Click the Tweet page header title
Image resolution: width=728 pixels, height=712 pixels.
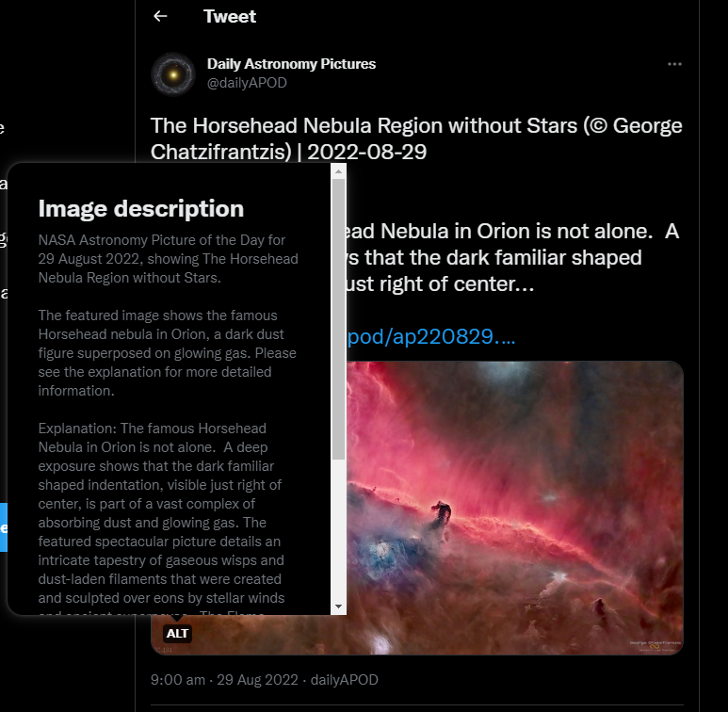(x=230, y=16)
